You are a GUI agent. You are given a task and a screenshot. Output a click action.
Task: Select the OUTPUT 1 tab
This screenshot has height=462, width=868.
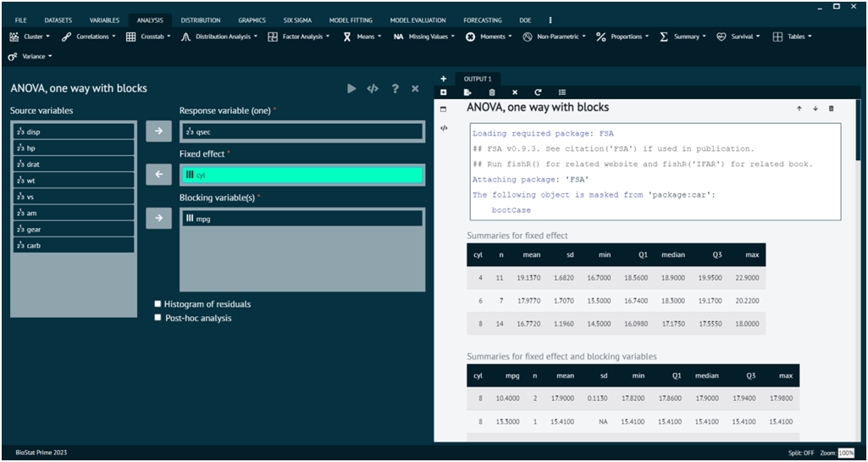pos(478,79)
